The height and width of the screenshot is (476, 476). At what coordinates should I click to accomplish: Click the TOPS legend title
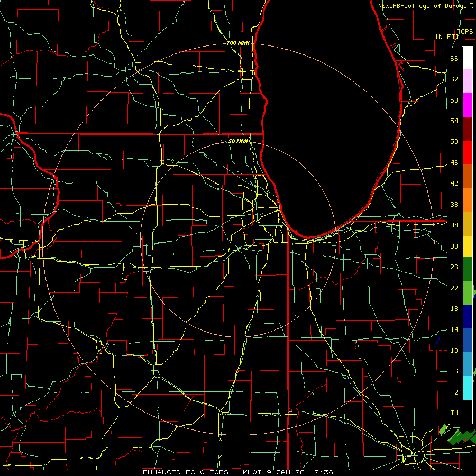465,31
